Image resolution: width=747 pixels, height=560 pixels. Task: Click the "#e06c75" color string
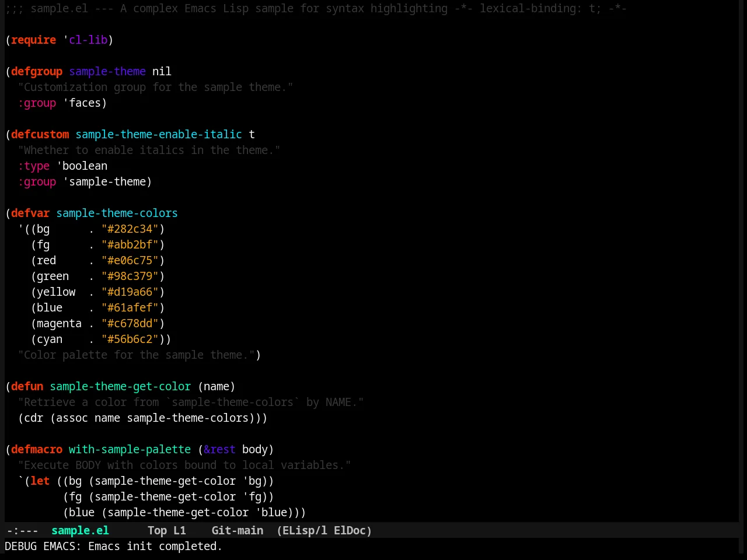pyautogui.click(x=130, y=260)
